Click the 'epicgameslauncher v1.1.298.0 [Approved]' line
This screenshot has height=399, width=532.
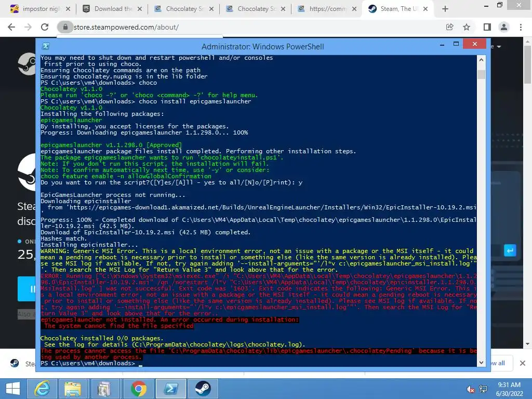[x=111, y=145]
